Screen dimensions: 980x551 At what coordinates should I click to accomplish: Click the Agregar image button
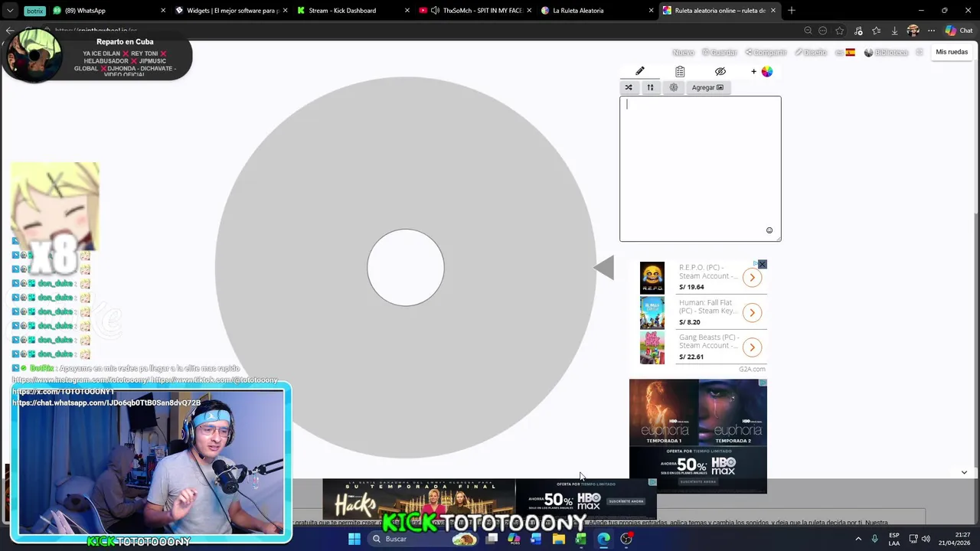point(707,87)
